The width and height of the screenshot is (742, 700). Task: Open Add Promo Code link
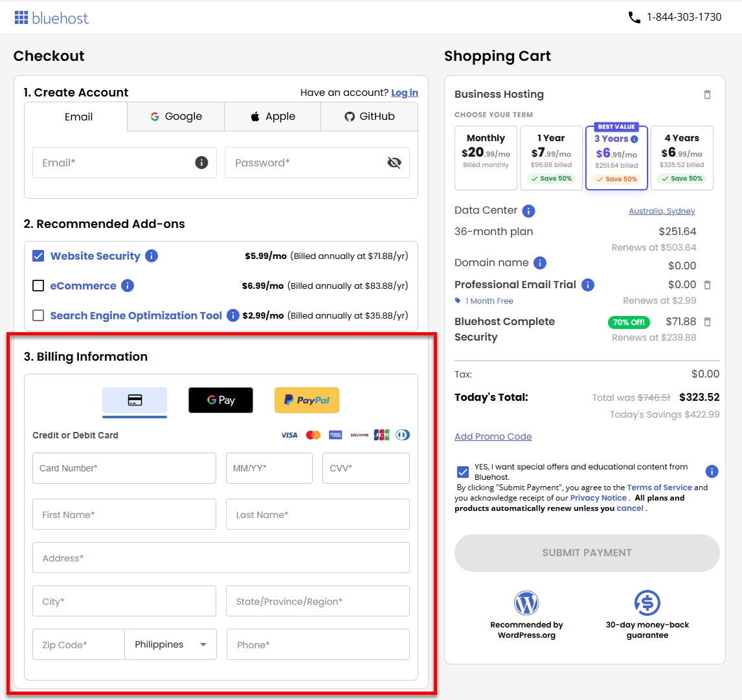click(493, 437)
